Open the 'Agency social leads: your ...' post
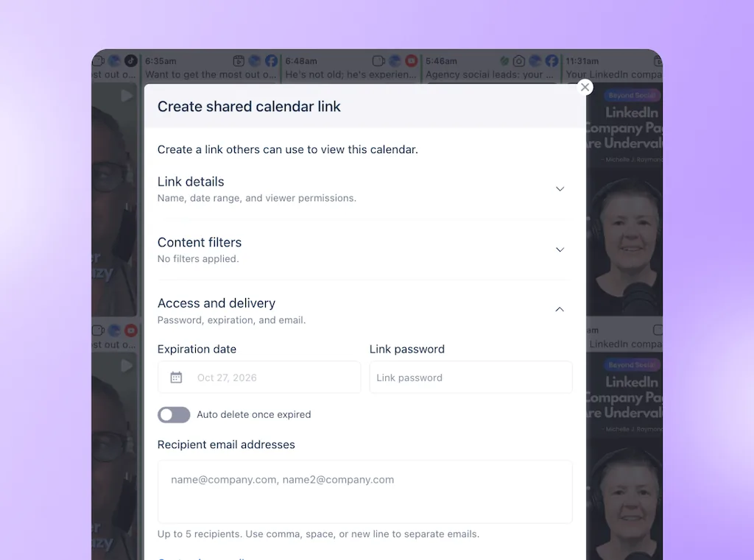Screen dimensions: 754x560 (490, 74)
